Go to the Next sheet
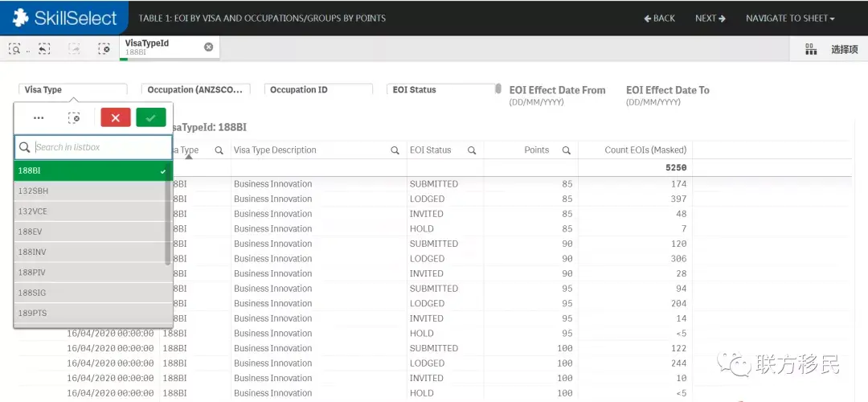Viewport: 868px width, 402px height. [710, 18]
